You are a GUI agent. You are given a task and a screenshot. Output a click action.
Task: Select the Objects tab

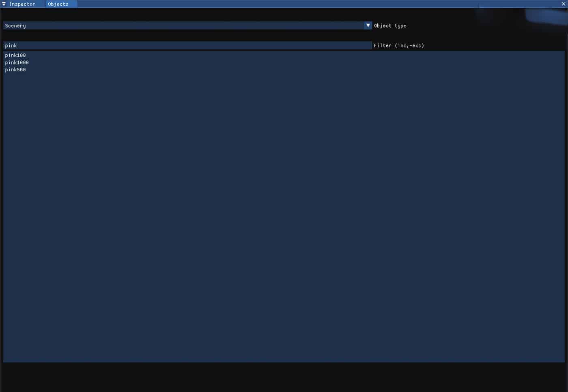point(58,4)
